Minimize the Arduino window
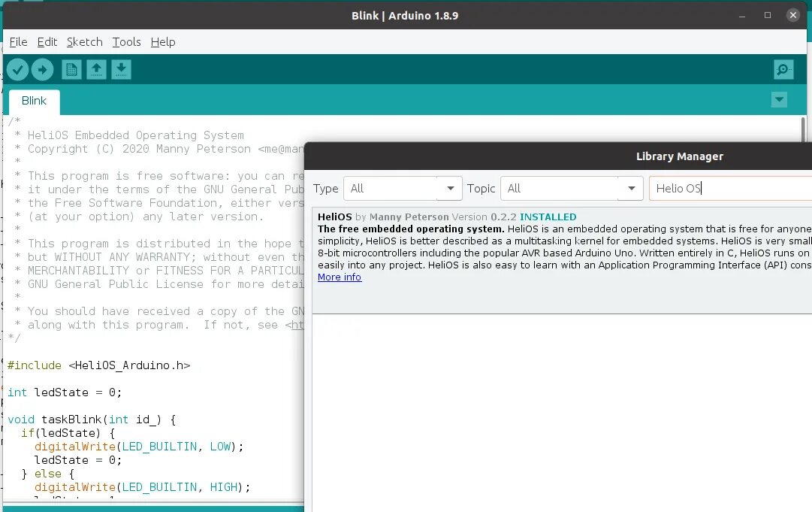 pyautogui.click(x=742, y=16)
